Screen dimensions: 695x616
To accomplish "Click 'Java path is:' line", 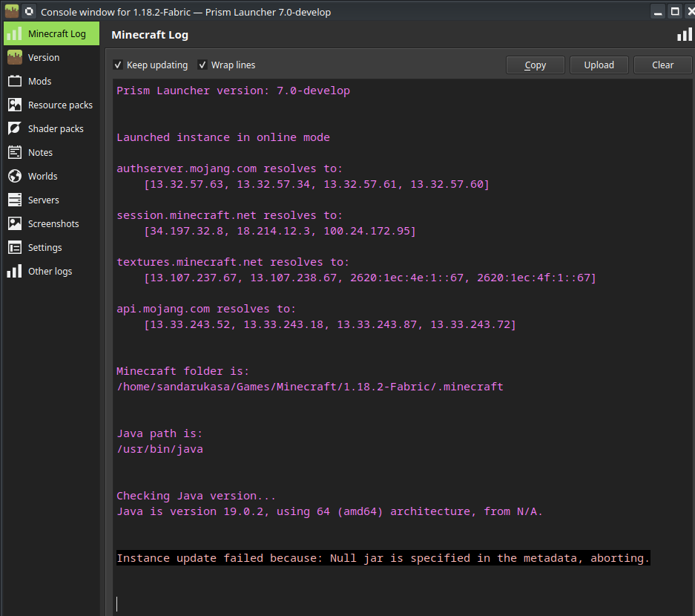I will click(159, 433).
